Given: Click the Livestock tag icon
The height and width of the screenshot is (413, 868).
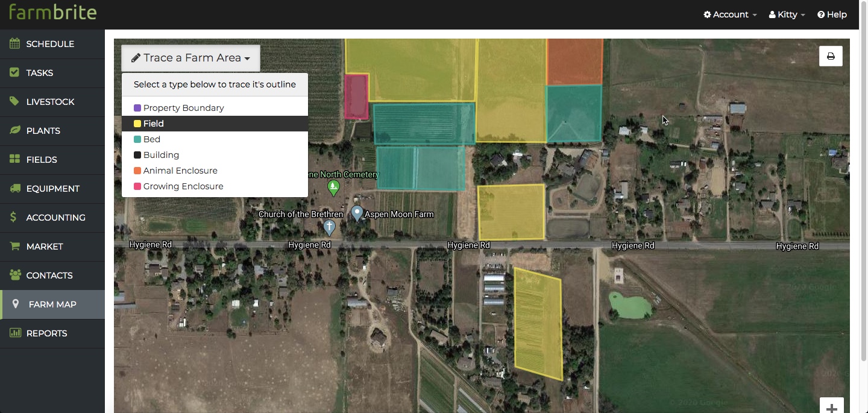Looking at the screenshot, I should point(14,102).
